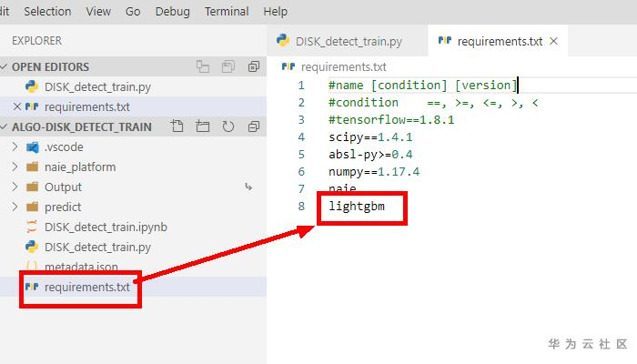Click the '#tensorflow==1.8.1' line
This screenshot has width=637, height=364.
pos(391,120)
